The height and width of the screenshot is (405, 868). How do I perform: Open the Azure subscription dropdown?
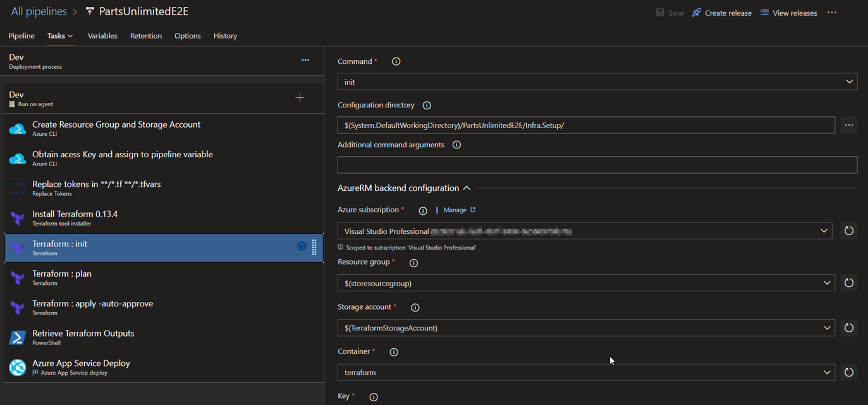coord(585,231)
